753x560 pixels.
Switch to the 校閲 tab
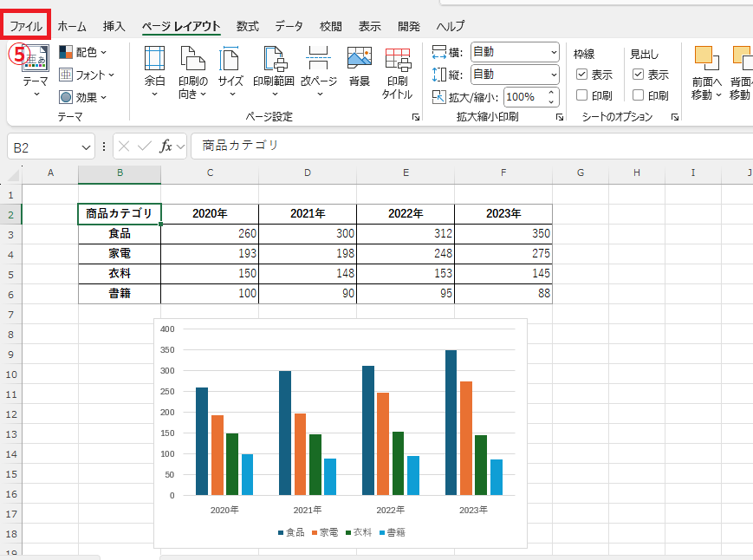click(x=330, y=26)
